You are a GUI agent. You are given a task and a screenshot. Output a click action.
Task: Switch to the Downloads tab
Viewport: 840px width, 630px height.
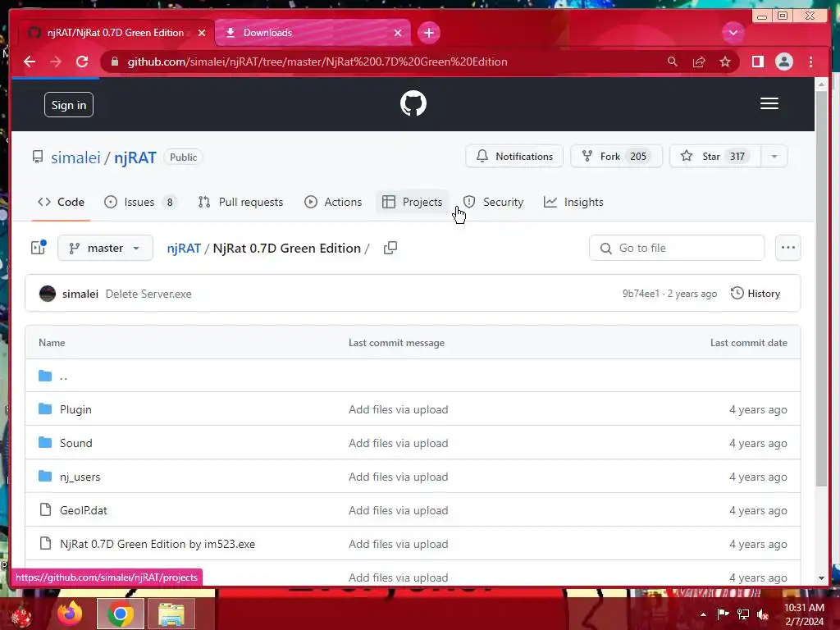(x=313, y=33)
